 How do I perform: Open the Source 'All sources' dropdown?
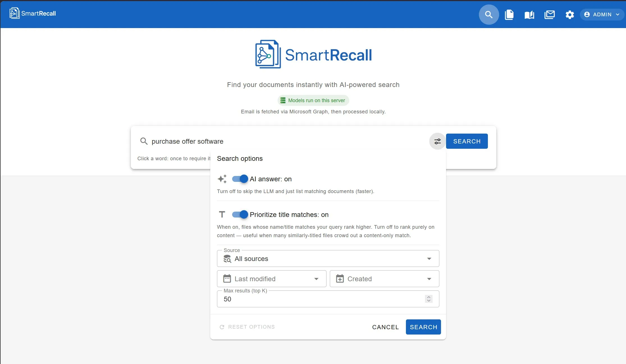328,258
